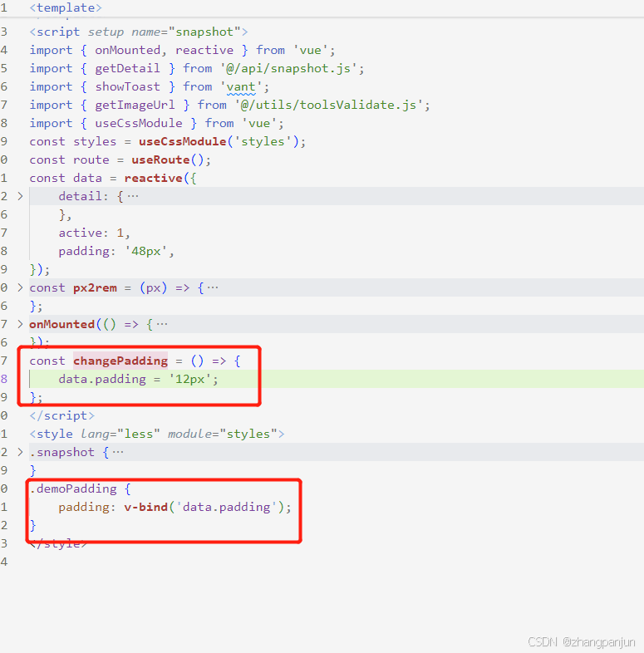Click the changePadding function name
Image resolution: width=644 pixels, height=653 pixels.
pos(120,361)
